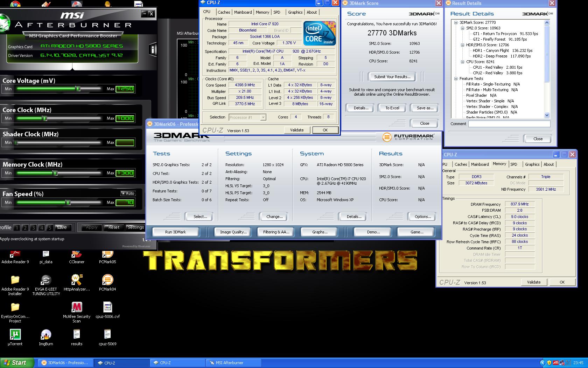Screen dimensions: 588x368
Task: Select Afterburner profile slot 3
Action: tap(33, 227)
